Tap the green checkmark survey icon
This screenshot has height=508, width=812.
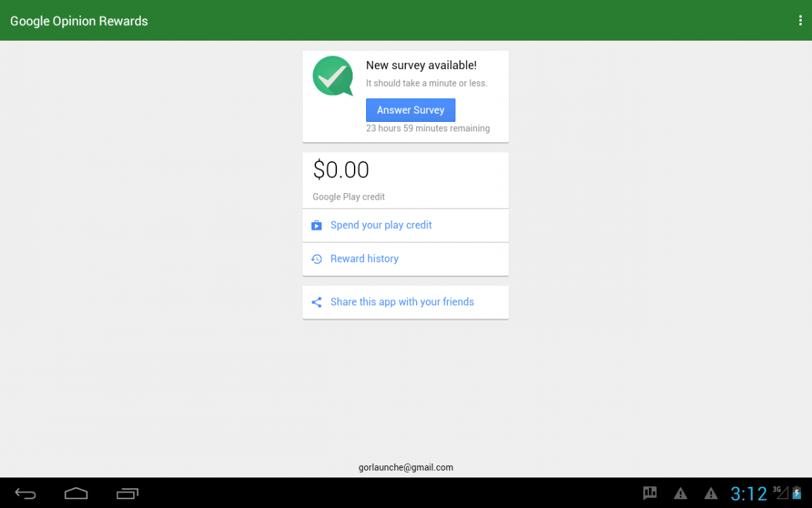click(x=332, y=76)
